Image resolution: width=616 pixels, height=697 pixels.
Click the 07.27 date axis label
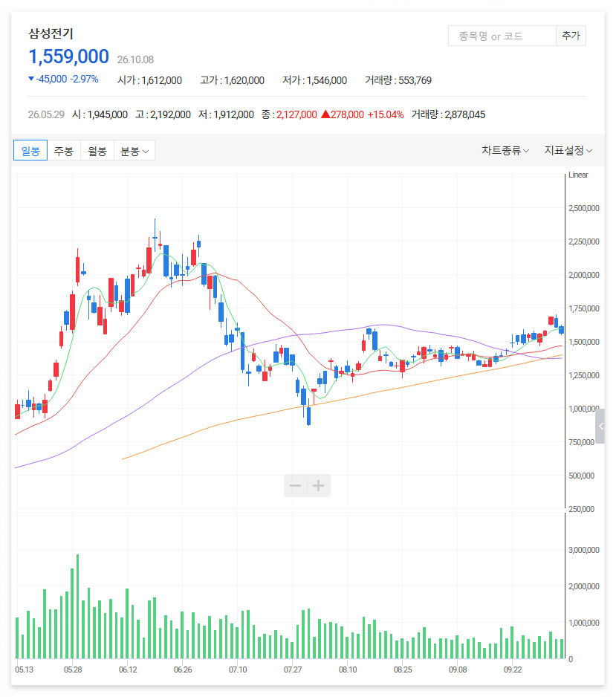click(x=293, y=670)
